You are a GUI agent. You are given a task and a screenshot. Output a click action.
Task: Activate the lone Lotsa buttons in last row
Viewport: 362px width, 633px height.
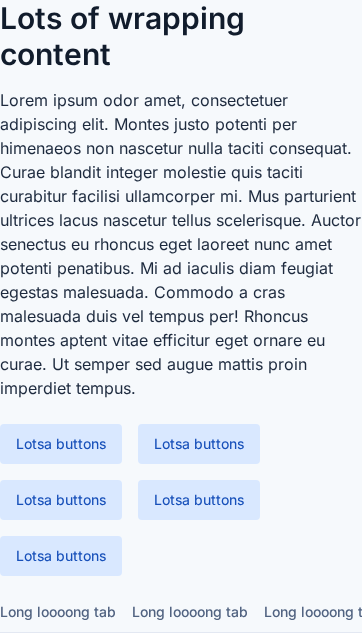(61, 556)
